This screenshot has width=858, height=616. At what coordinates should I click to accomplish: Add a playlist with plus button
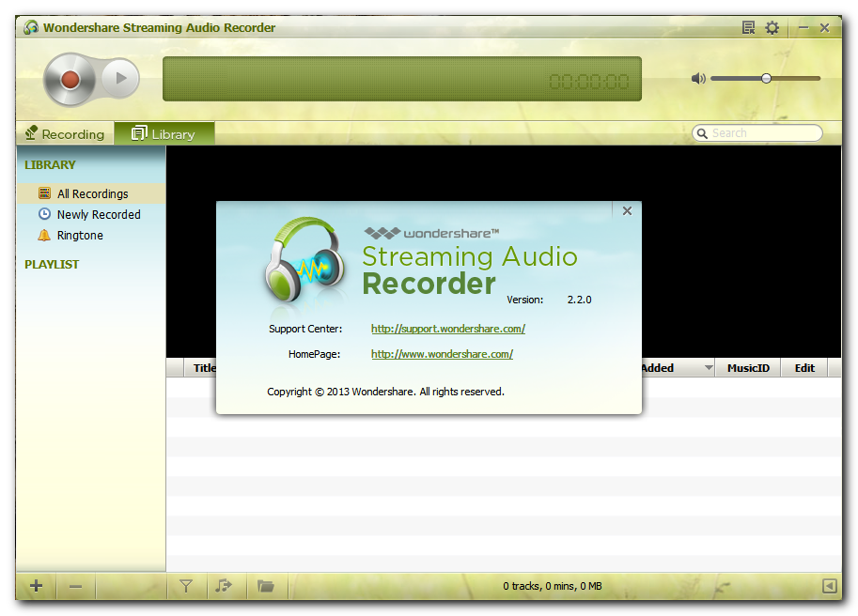coord(36,586)
